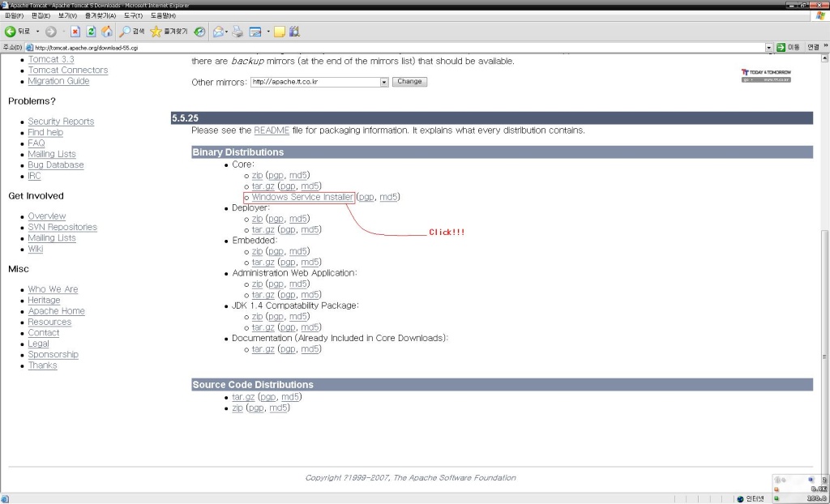The height and width of the screenshot is (504, 830).
Task: Go to the home page via Home icon
Action: (x=107, y=32)
